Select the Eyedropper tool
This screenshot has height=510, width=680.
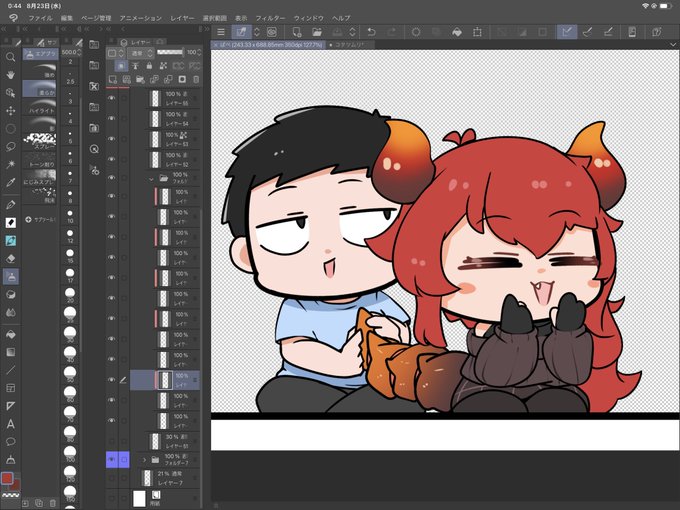tap(10, 182)
